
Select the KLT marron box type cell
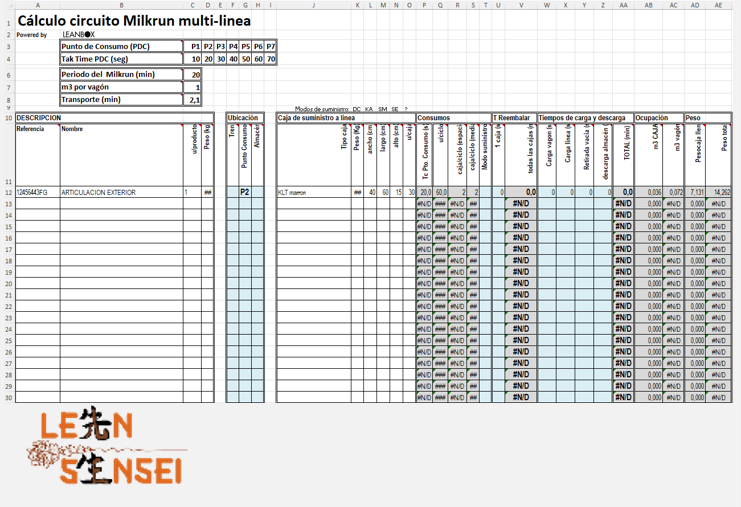[313, 192]
